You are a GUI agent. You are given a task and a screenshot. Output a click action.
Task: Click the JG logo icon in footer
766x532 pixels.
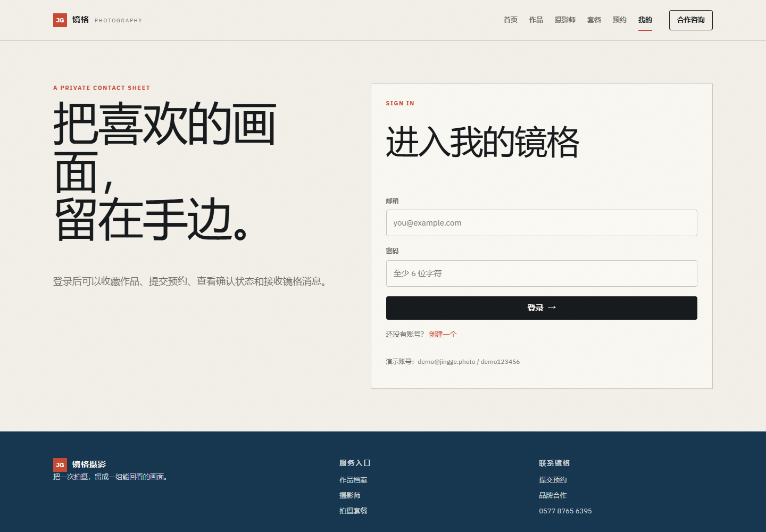60,464
